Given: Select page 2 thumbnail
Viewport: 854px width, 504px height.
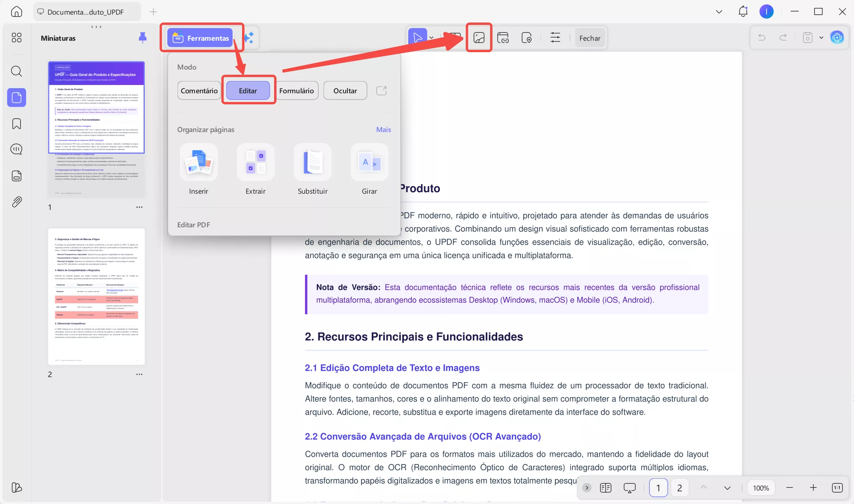Looking at the screenshot, I should click(x=97, y=296).
